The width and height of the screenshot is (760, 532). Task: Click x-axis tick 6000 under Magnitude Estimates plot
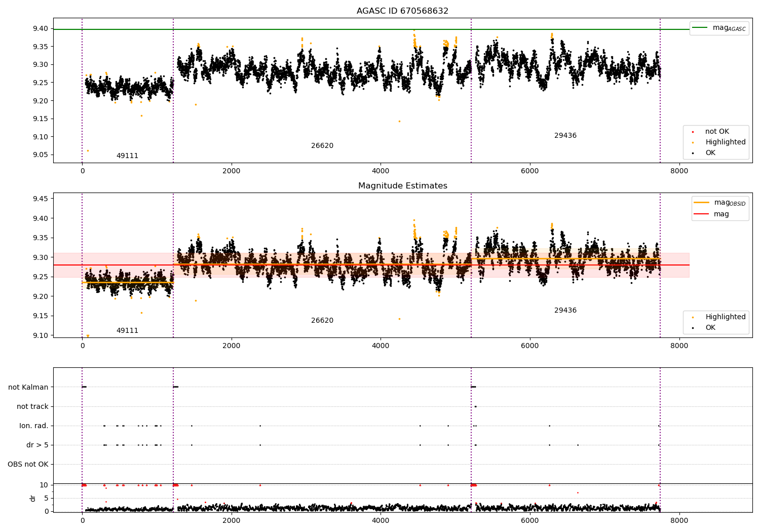point(530,346)
